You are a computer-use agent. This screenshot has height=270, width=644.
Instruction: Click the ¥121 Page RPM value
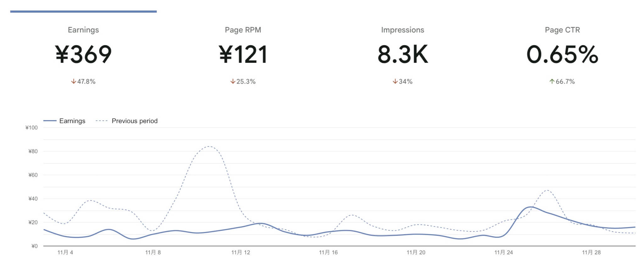click(x=243, y=54)
